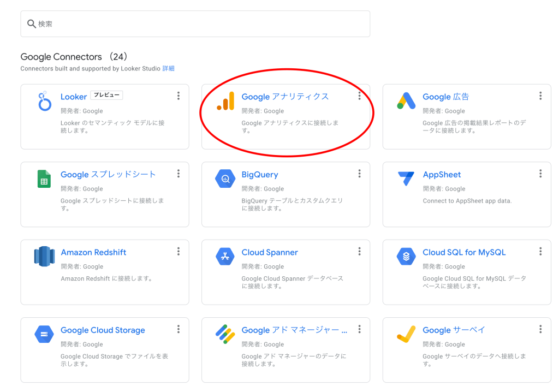Select the Google アナリティクス connector title
The width and height of the screenshot is (559, 392).
pos(285,97)
